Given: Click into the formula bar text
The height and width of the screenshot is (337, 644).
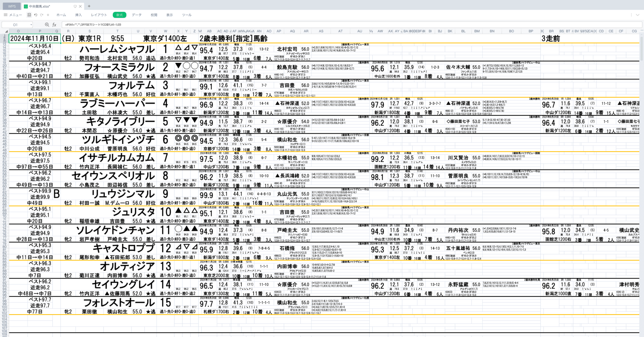Looking at the screenshot, I should [351, 24].
